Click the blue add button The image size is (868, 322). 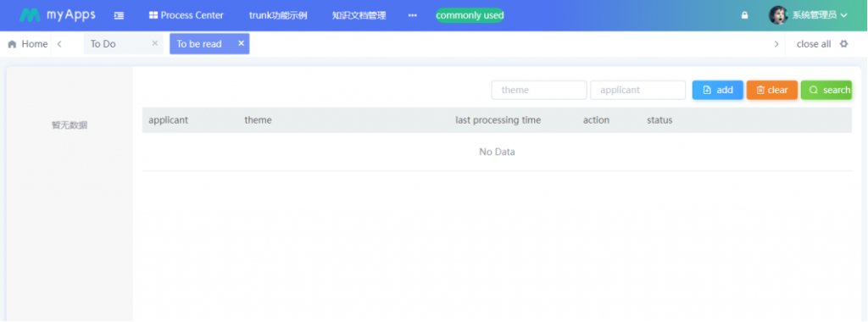pyautogui.click(x=717, y=90)
